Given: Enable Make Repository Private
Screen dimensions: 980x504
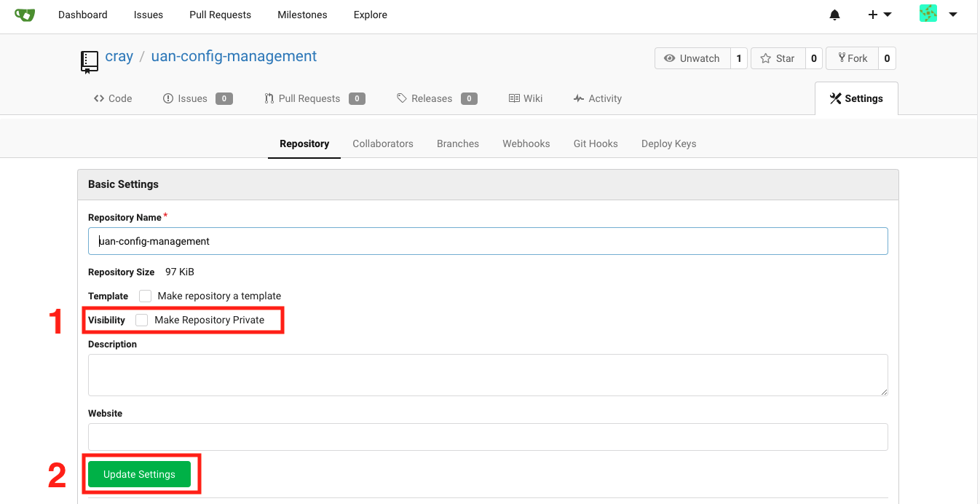Looking at the screenshot, I should [142, 320].
